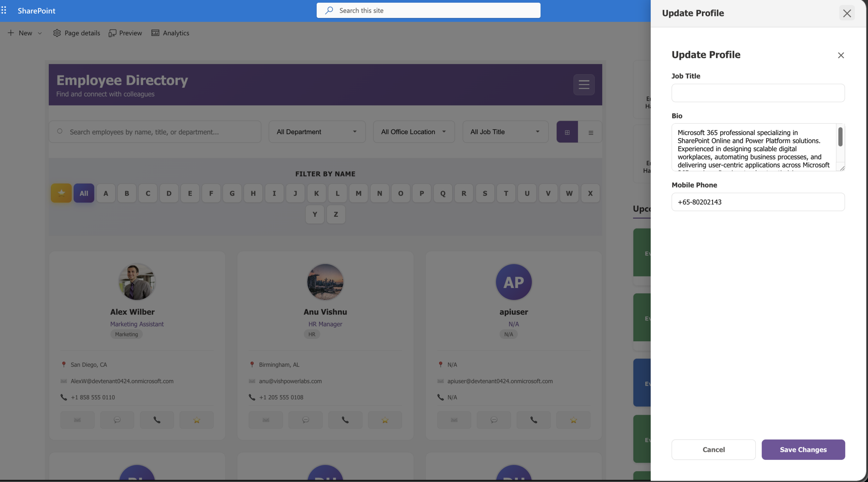Select the All name filter button
Screen dimensions: 868x482
(x=84, y=193)
